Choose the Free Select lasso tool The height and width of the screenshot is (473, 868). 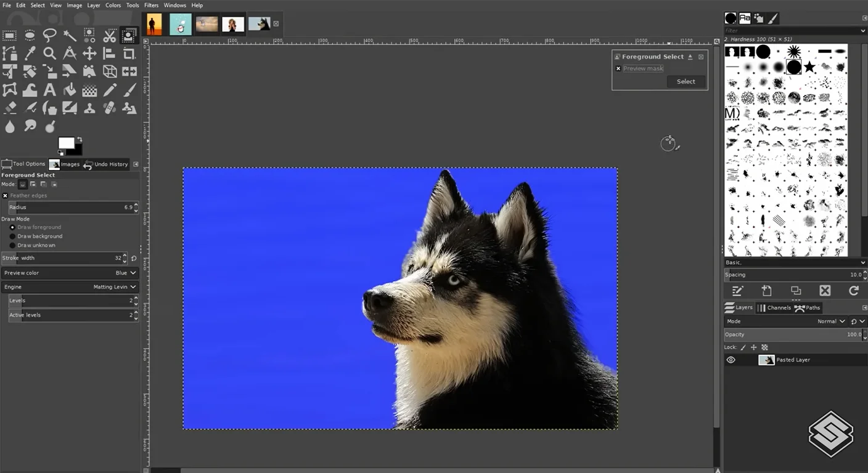[x=50, y=35]
